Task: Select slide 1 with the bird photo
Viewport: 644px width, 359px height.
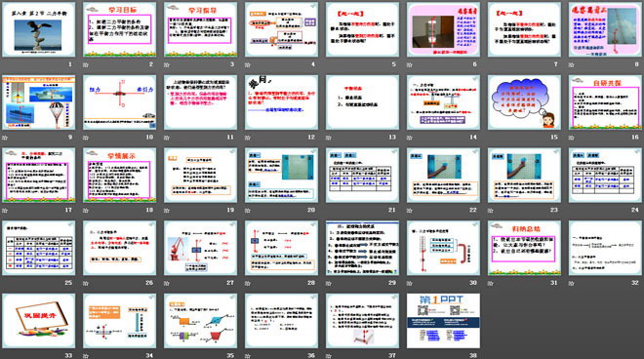Action: [39, 29]
